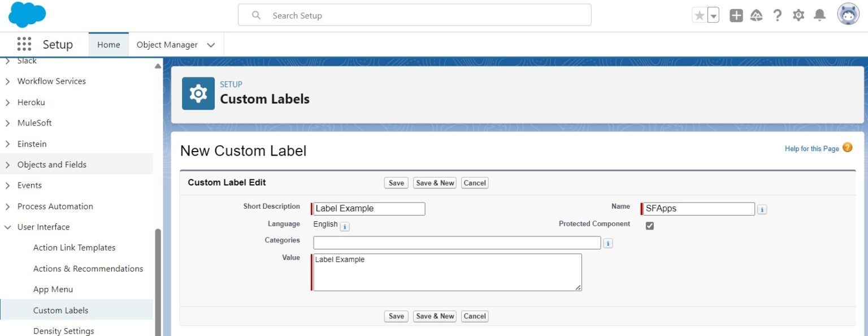Open the Global Actions plus icon
Image resolution: width=868 pixels, height=336 pixels.
[x=736, y=16]
